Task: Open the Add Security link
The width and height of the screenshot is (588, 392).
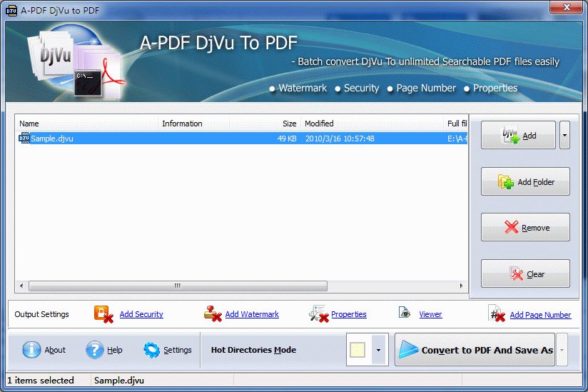Action: click(x=141, y=314)
